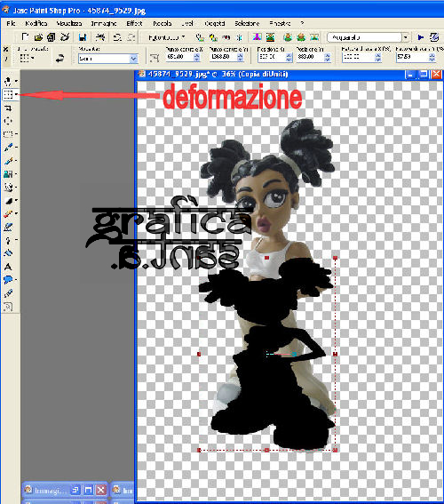444x504 pixels.
Task: Run the script with blue play arrow
Action: click(x=421, y=37)
